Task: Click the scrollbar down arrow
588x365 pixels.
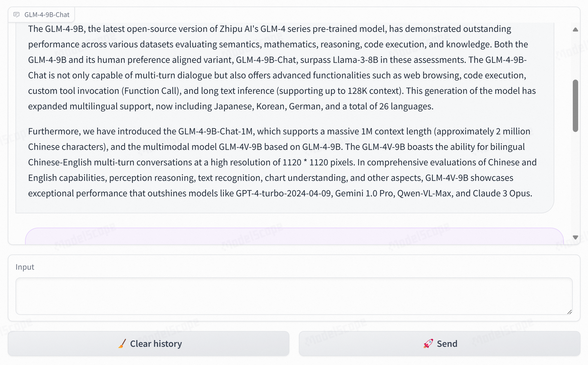Action: (x=575, y=237)
